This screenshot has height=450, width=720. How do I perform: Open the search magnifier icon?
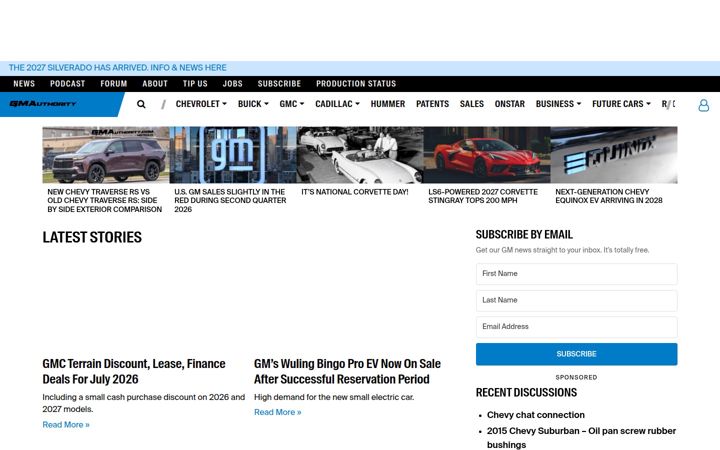point(141,104)
